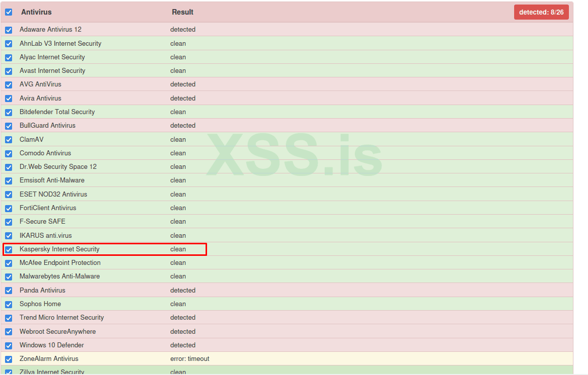Uncheck the Malwarebytes Anti-Malware checkbox
The image size is (588, 375).
[9, 277]
